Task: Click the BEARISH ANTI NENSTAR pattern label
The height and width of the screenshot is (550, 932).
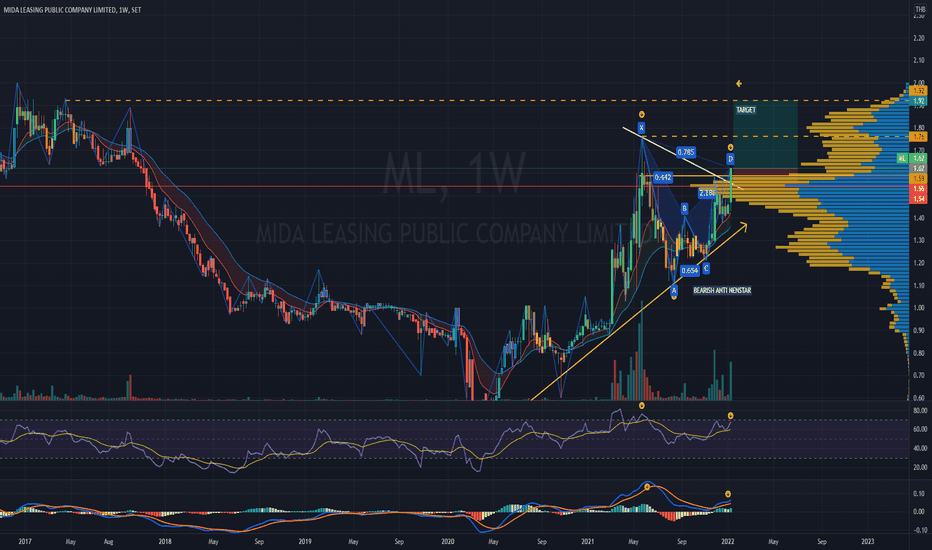Action: 722,290
